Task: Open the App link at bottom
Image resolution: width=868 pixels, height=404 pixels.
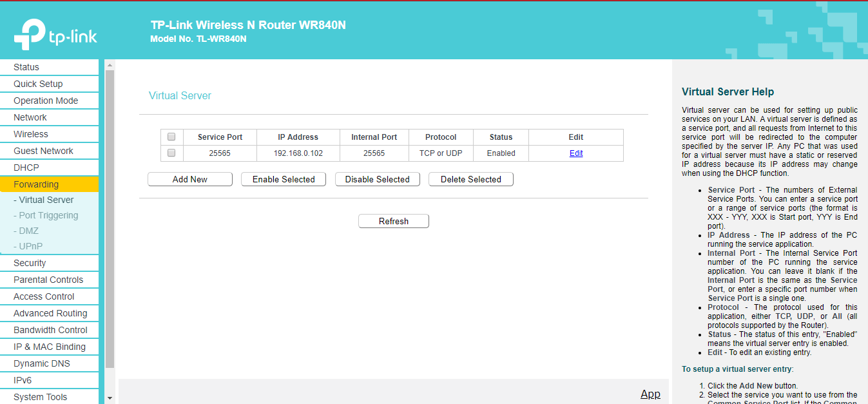Action: point(650,394)
